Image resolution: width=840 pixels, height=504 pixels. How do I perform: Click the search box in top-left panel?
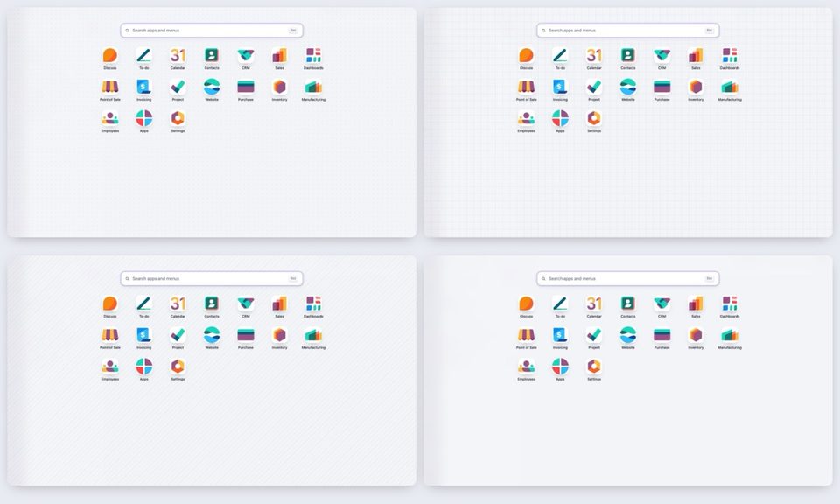click(212, 31)
